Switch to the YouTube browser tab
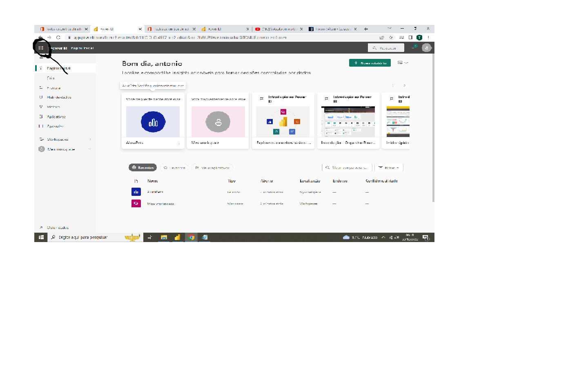 [x=278, y=29]
